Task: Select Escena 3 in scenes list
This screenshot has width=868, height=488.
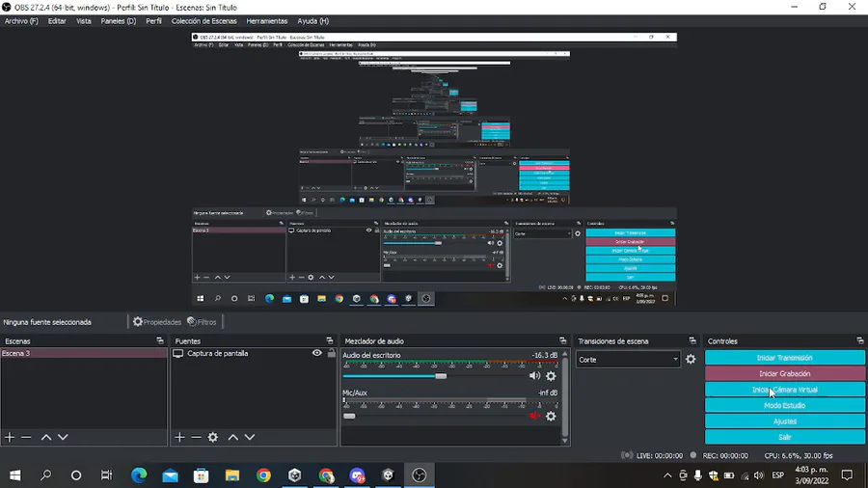Action: 84,353
